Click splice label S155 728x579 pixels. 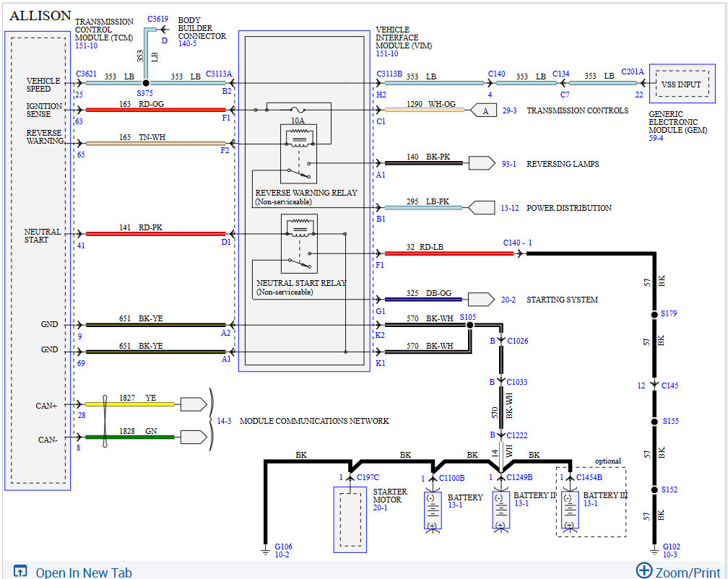(x=670, y=422)
